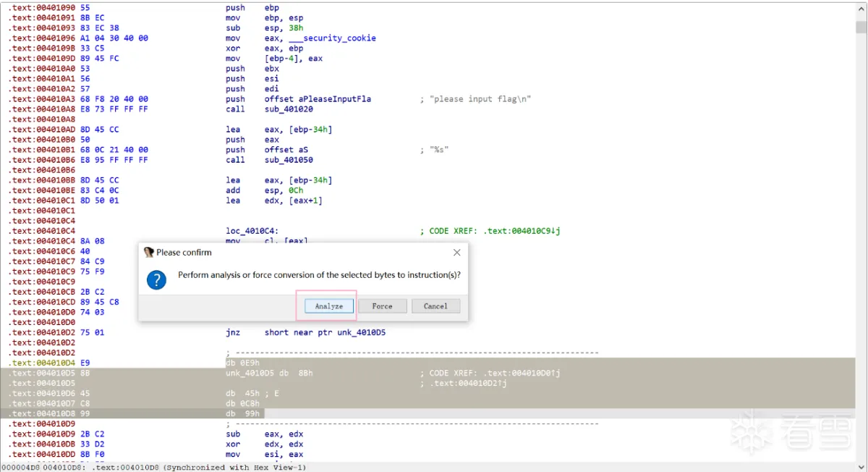Close the Please confirm dialog with the X

(x=456, y=253)
